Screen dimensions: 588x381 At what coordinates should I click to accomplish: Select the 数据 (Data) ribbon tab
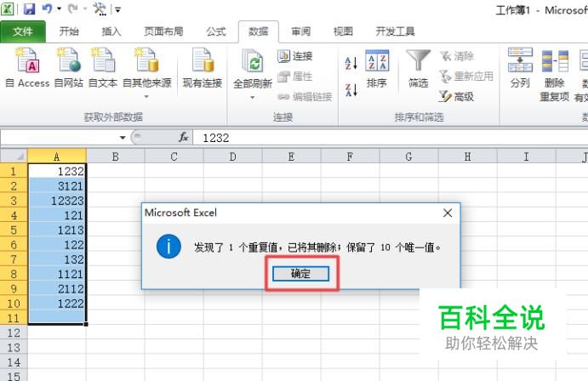click(x=259, y=31)
